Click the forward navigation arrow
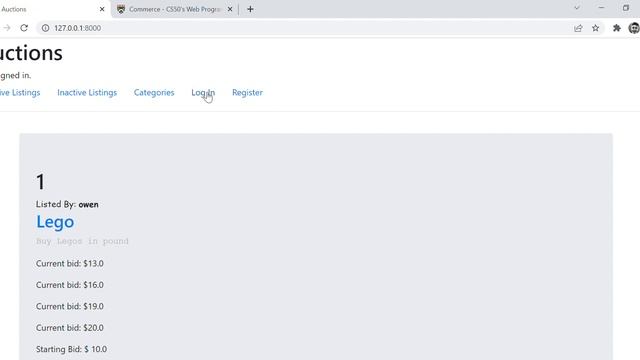The width and height of the screenshot is (640, 360). pyautogui.click(x=7, y=28)
